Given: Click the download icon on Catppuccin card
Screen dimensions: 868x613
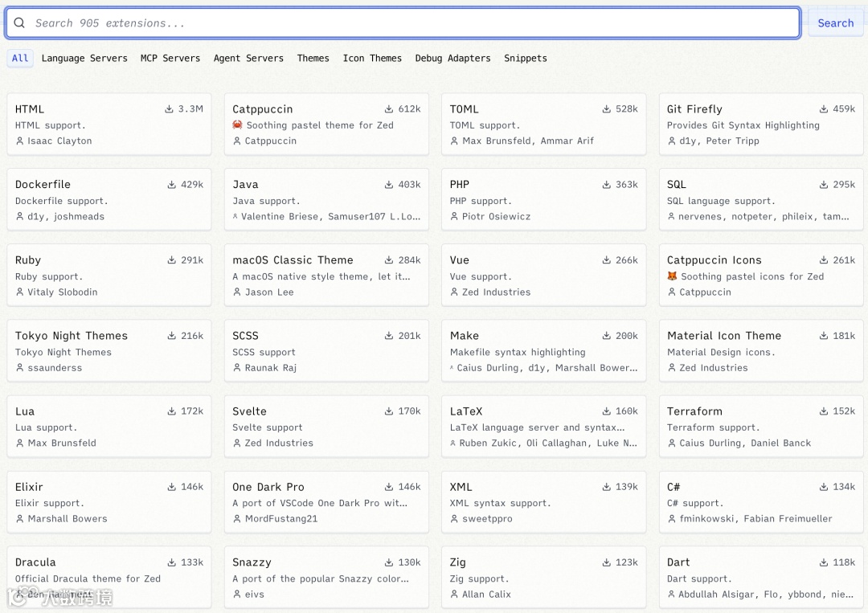Looking at the screenshot, I should 389,109.
